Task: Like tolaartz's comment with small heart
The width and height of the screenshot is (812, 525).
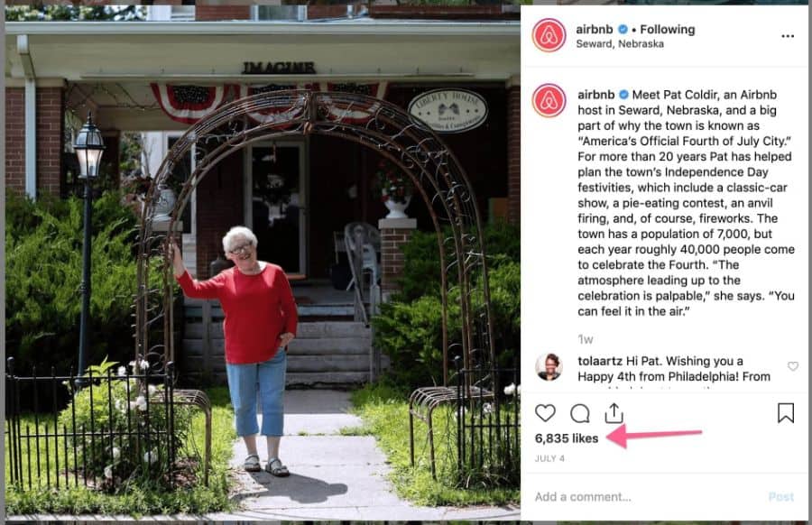Action: point(793,366)
